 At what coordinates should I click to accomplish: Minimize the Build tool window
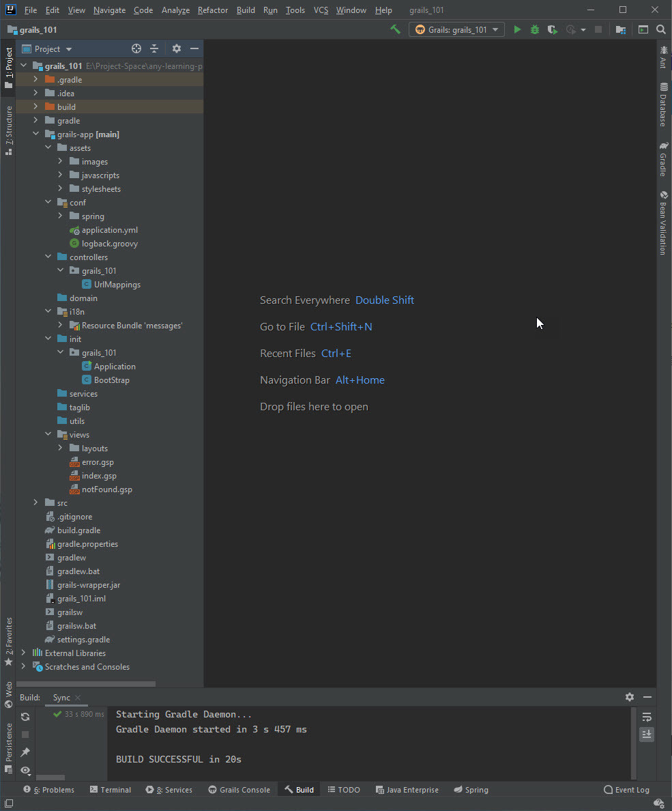[647, 697]
